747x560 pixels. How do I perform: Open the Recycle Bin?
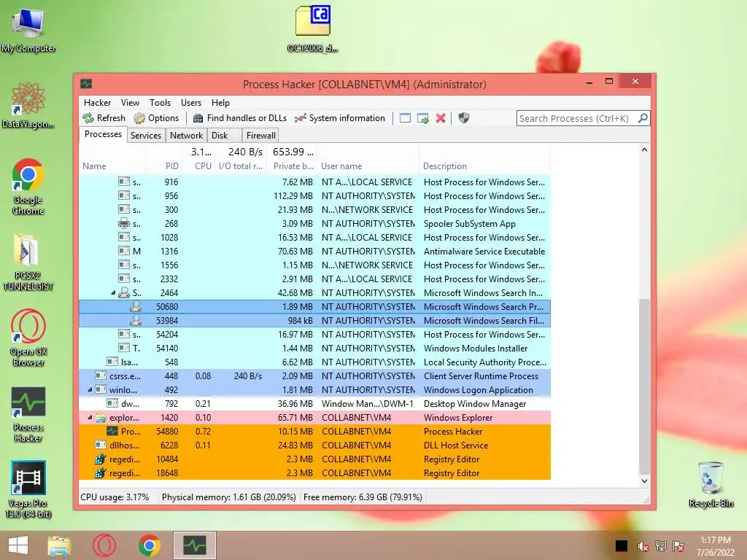[x=711, y=484]
